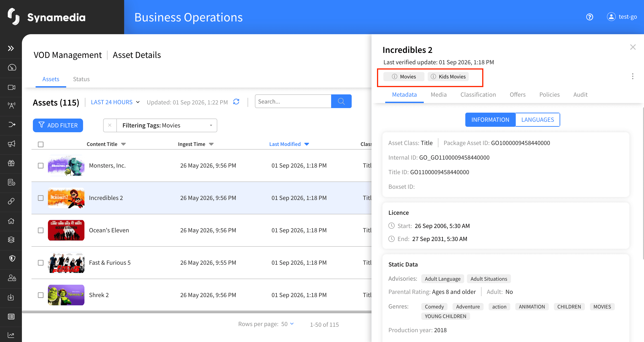
Task: Check the Incredibles 2 row checkbox
Action: 40,198
